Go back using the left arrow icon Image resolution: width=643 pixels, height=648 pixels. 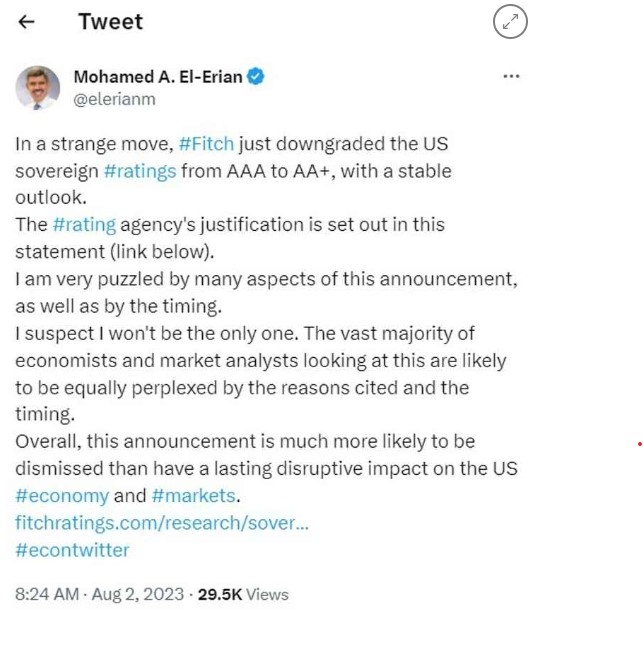click(x=26, y=22)
